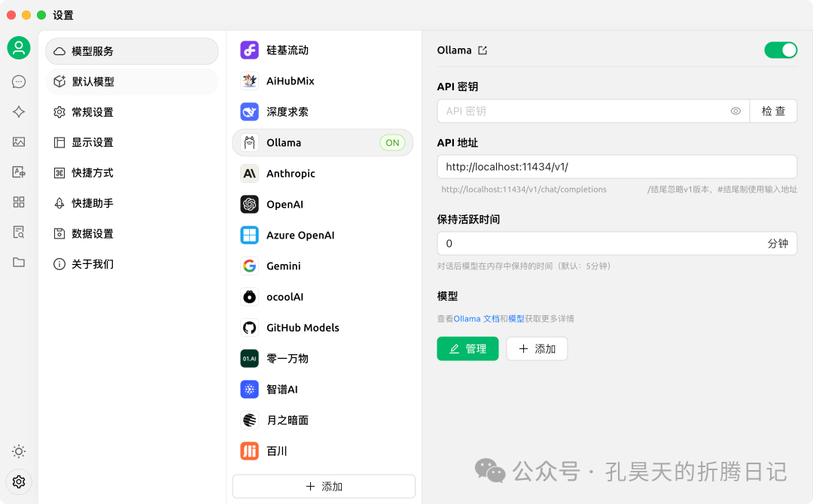813x504 pixels.
Task: Select the OpenAI provider
Action: click(x=322, y=204)
